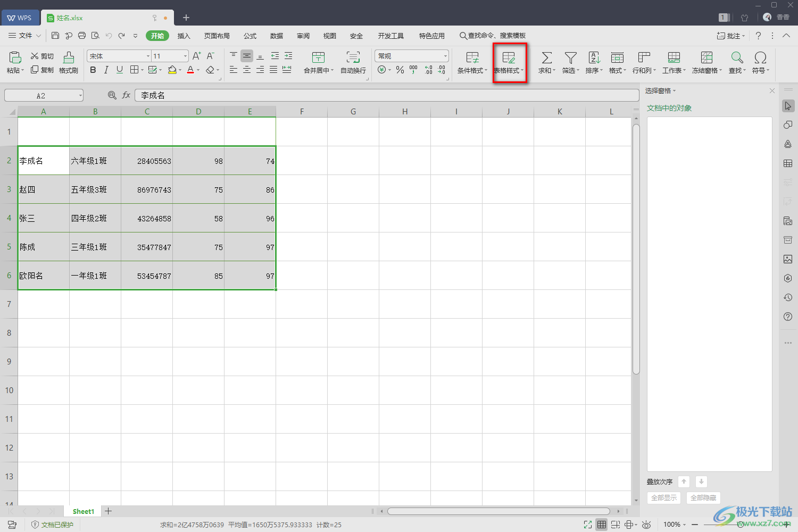Viewport: 798px width, 532px height.
Task: Toggle vertical center alignment
Action: [247, 56]
